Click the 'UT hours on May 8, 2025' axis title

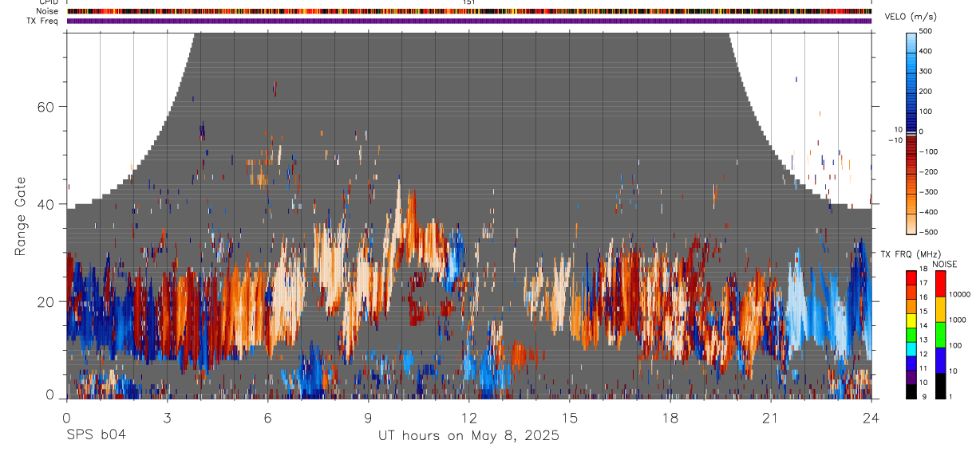pyautogui.click(x=468, y=436)
